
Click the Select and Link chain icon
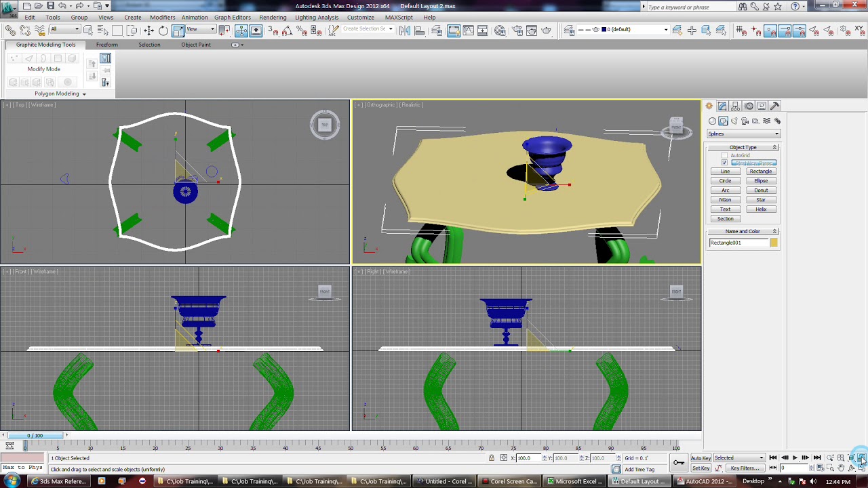(x=10, y=30)
